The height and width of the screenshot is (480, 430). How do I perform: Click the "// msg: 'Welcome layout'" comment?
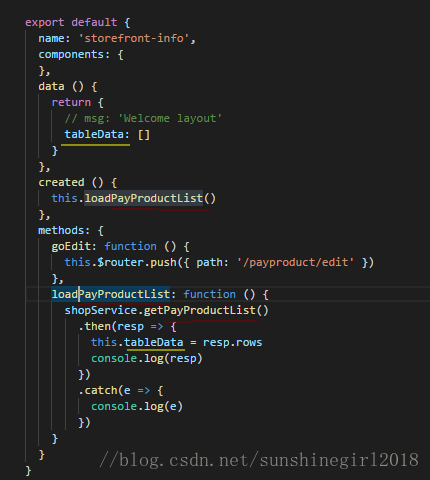click(143, 119)
